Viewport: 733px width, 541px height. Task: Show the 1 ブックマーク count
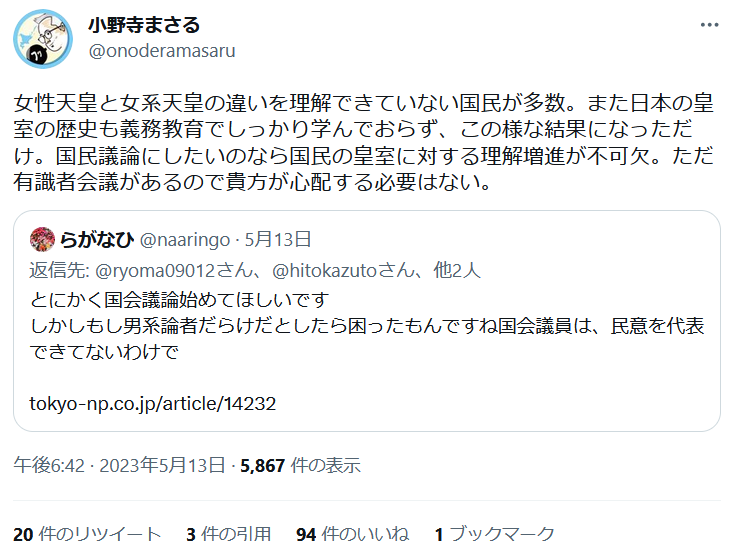pos(495,533)
